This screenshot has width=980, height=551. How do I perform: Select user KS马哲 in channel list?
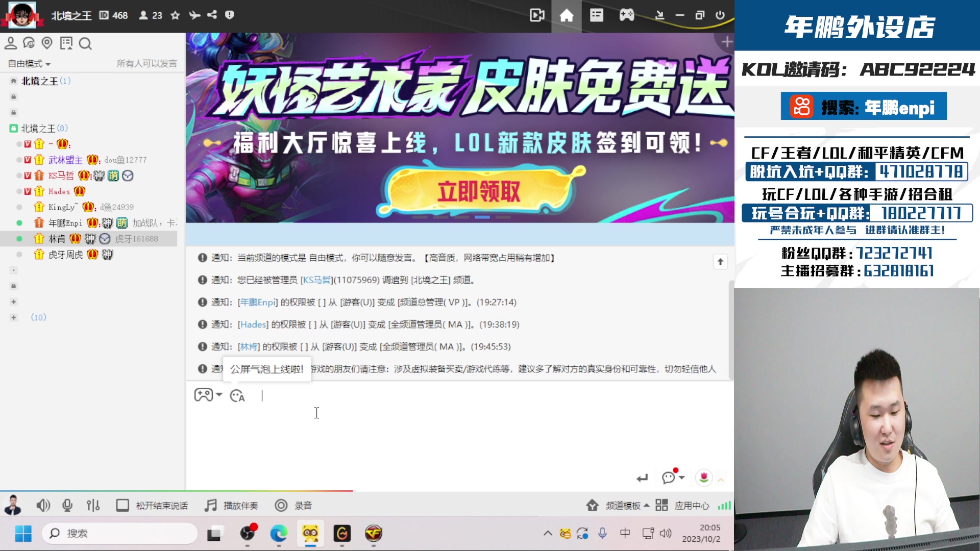(x=61, y=176)
